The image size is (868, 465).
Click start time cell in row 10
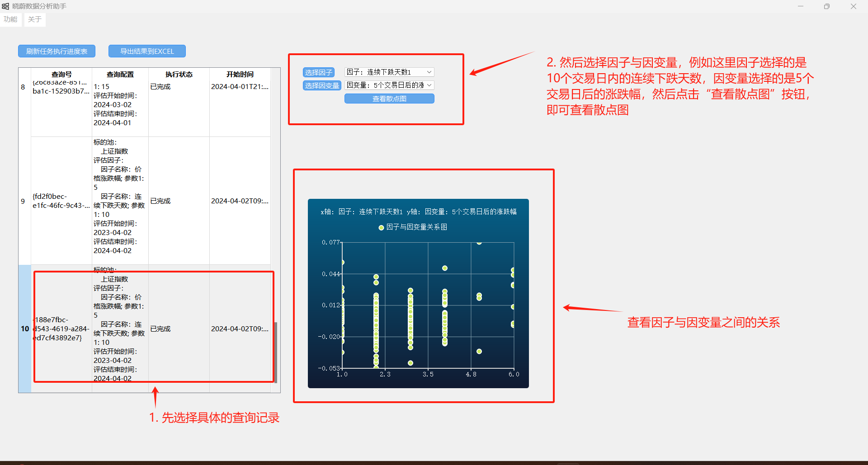pos(240,329)
